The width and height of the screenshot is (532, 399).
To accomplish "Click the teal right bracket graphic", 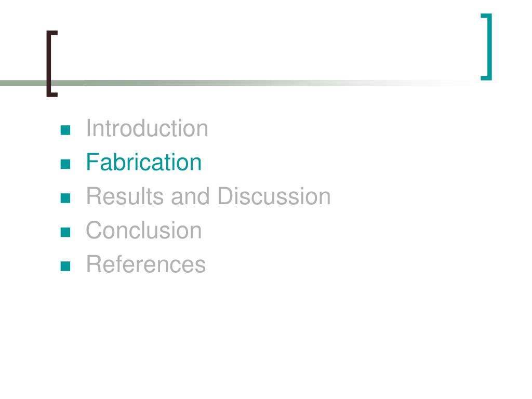I will point(486,47).
